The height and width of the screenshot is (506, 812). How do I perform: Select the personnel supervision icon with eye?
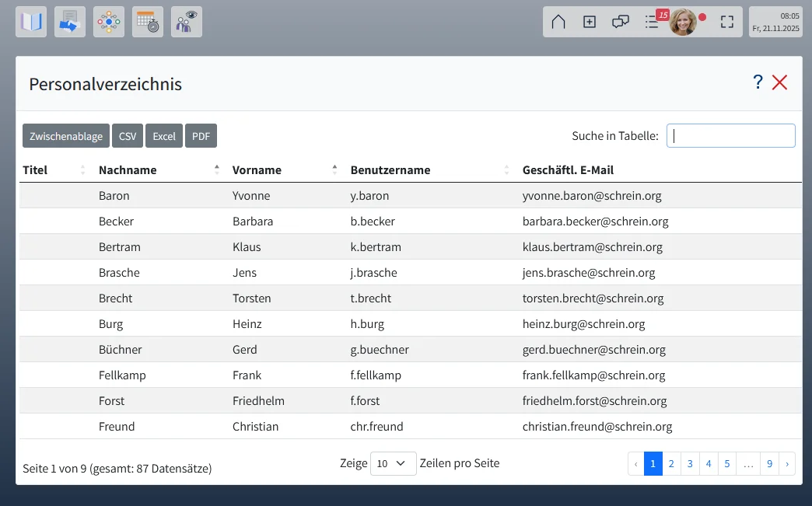click(x=186, y=21)
